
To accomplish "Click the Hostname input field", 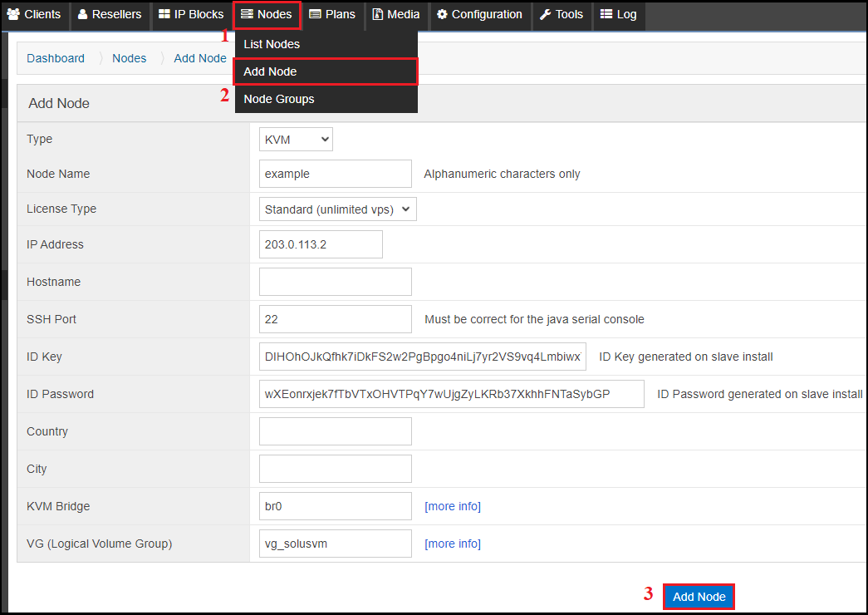I will tap(336, 282).
